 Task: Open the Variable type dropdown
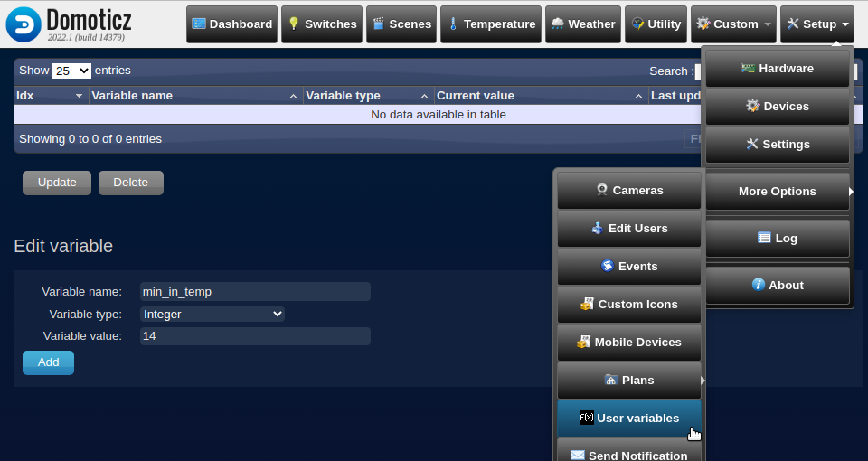(212, 315)
